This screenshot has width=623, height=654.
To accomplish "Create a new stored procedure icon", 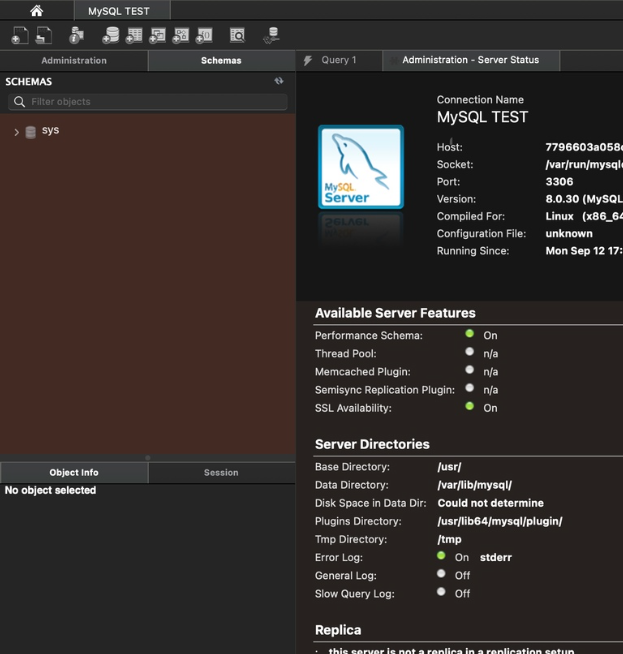I will coord(181,36).
